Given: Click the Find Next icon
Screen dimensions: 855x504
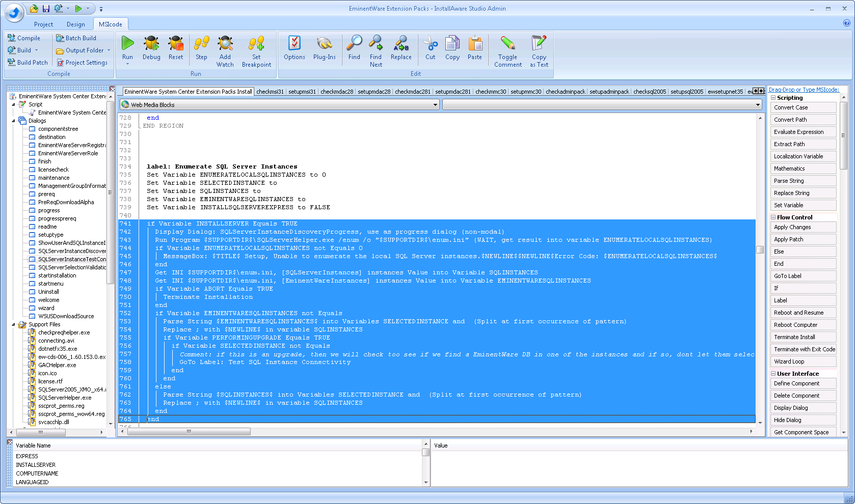Looking at the screenshot, I should [376, 51].
